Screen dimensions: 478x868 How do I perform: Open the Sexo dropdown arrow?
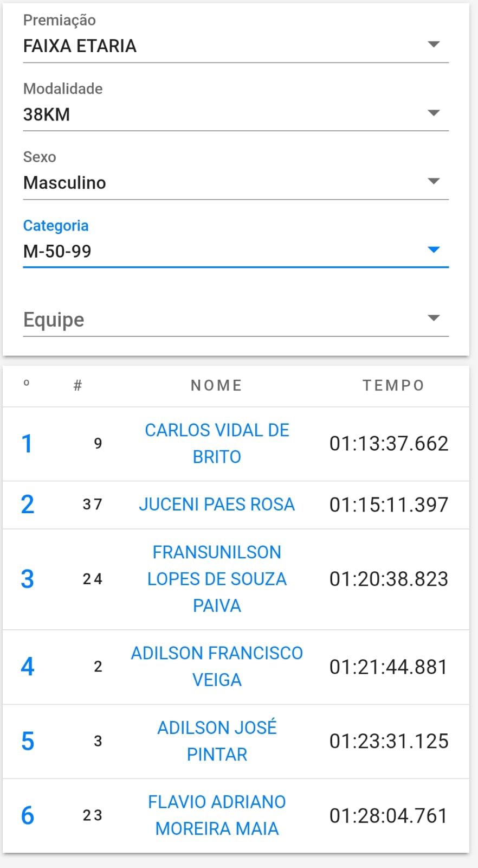point(433,181)
